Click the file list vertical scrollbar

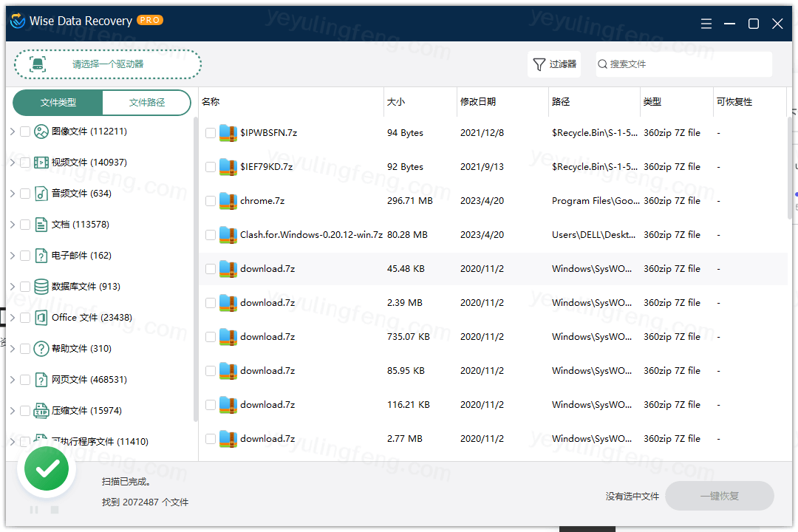(790, 168)
